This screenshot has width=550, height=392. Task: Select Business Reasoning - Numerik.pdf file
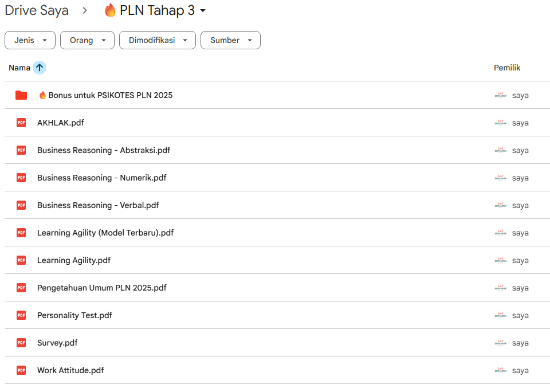pyautogui.click(x=277, y=178)
